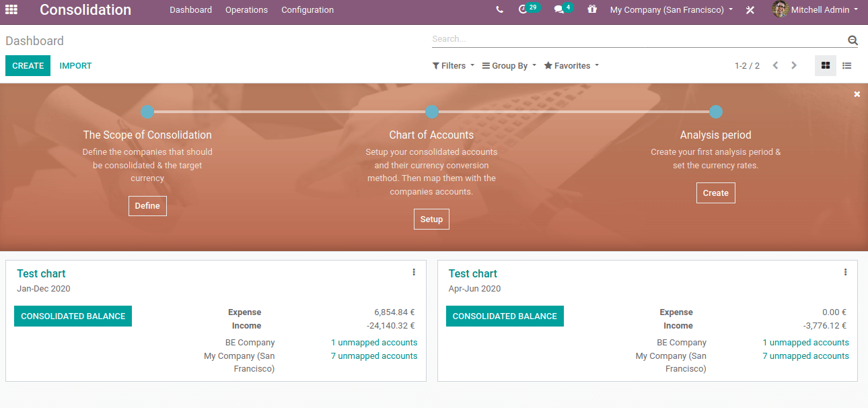
Task: Click the 1-2 / 2 pager counter
Action: click(747, 66)
